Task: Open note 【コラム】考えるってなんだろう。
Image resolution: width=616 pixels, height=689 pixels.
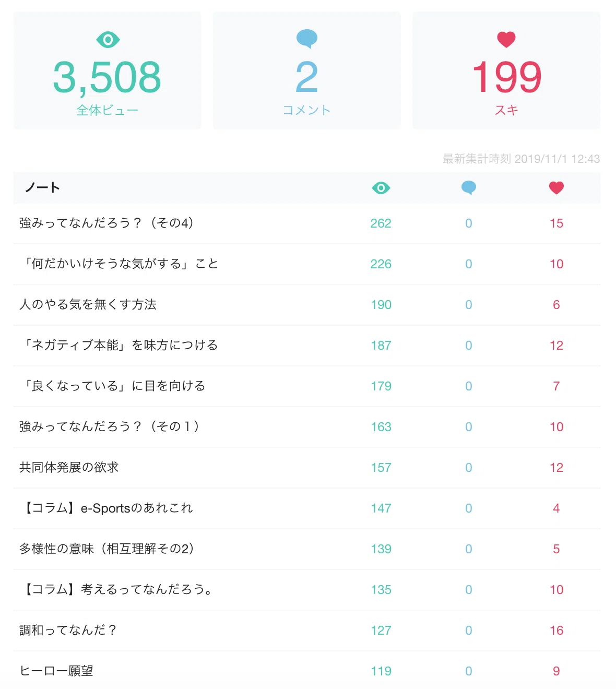Action: pyautogui.click(x=116, y=589)
